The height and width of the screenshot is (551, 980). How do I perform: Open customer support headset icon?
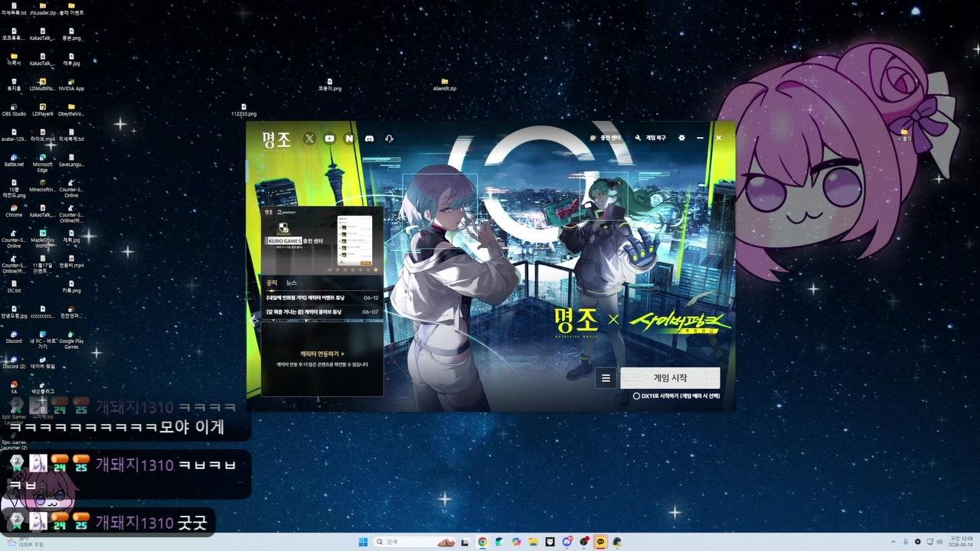[389, 139]
